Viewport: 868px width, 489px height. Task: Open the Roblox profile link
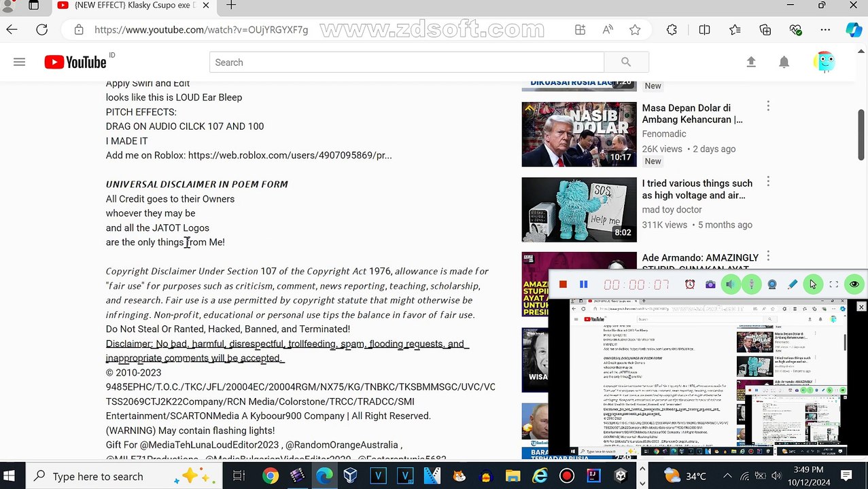(x=290, y=155)
